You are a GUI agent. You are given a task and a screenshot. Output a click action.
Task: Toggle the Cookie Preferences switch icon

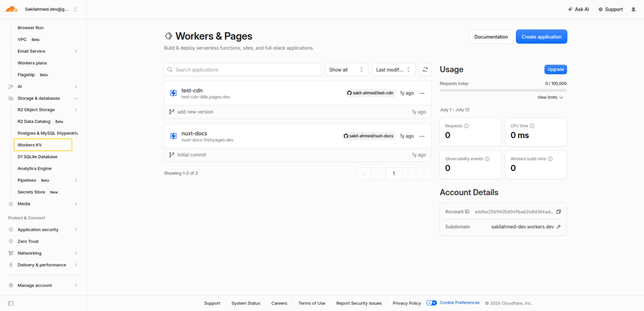[431, 303]
